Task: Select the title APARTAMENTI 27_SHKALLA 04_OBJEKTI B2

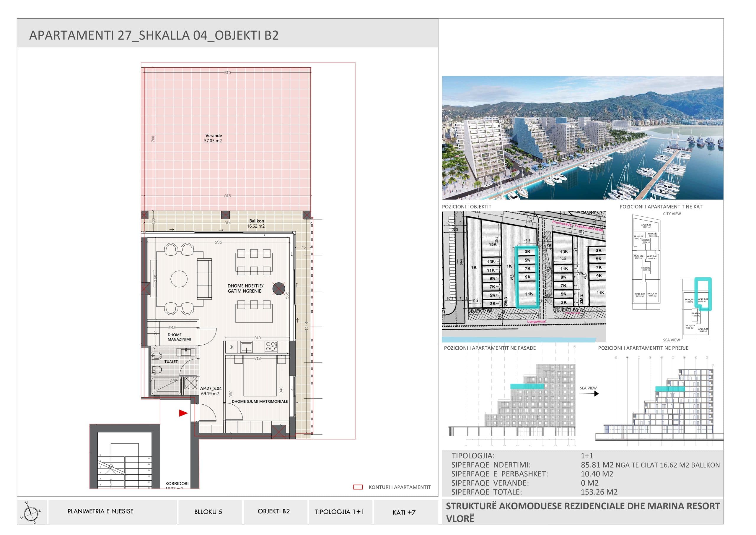Action: tap(154, 35)
